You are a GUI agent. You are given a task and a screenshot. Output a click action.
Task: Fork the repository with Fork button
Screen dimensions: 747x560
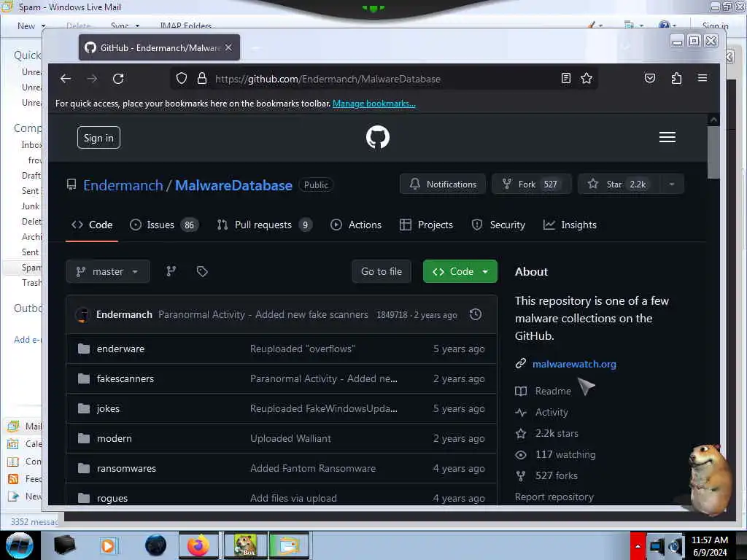(x=532, y=184)
